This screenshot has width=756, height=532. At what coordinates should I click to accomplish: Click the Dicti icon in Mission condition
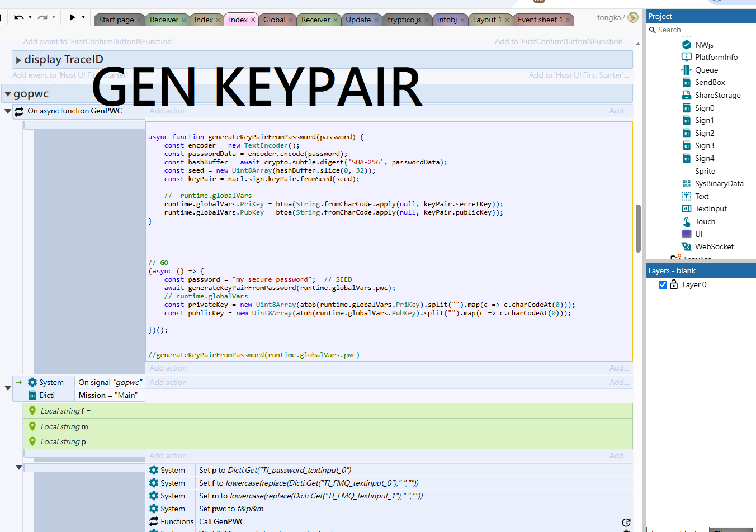coord(32,395)
